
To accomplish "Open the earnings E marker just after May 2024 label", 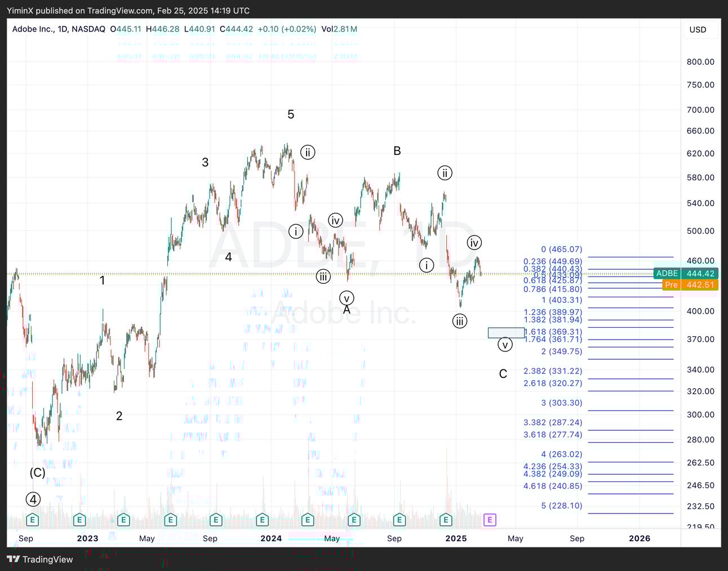I will [354, 520].
